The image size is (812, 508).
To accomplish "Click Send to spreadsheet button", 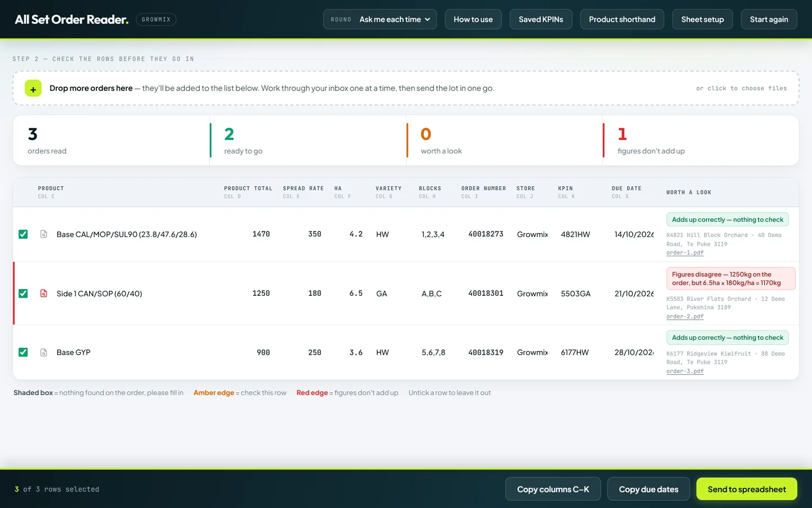I will (747, 489).
